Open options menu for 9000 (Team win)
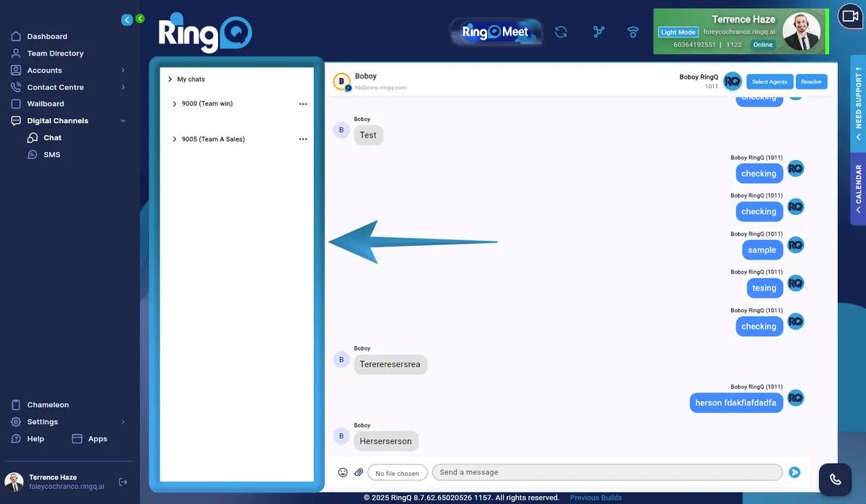Screen dimensions: 866x504 pos(303,104)
